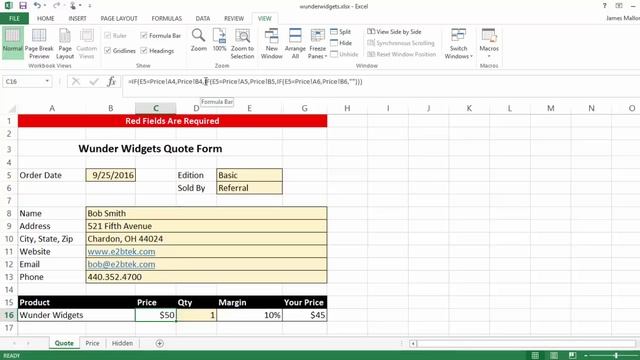Viewport: 640px width, 360px height.
Task: Select the Qty cell showing 1
Action: tap(196, 315)
